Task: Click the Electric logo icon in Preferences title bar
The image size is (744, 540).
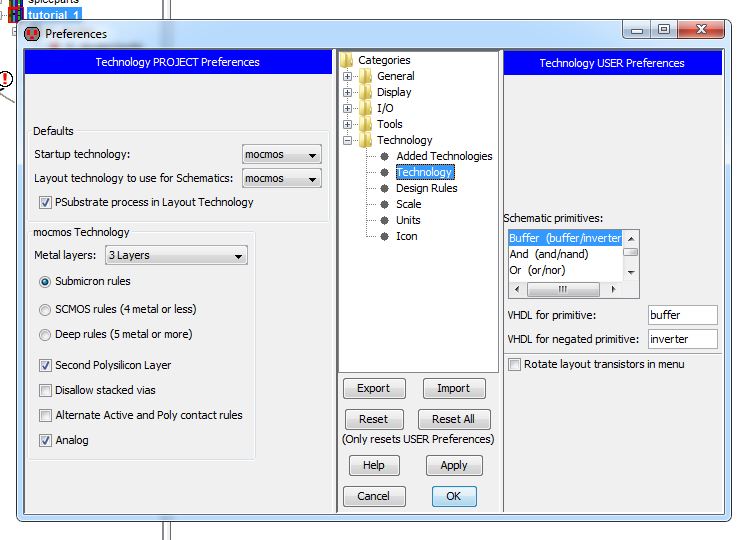Action: tap(32, 34)
